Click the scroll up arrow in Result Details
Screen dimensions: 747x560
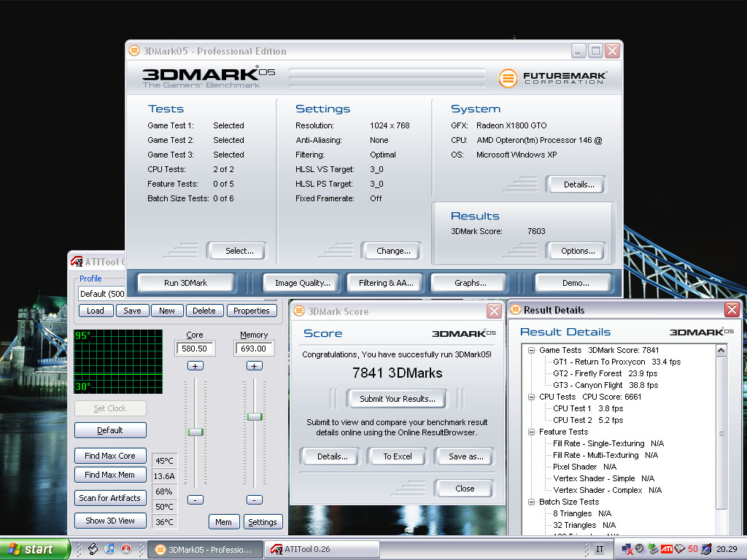tap(721, 351)
